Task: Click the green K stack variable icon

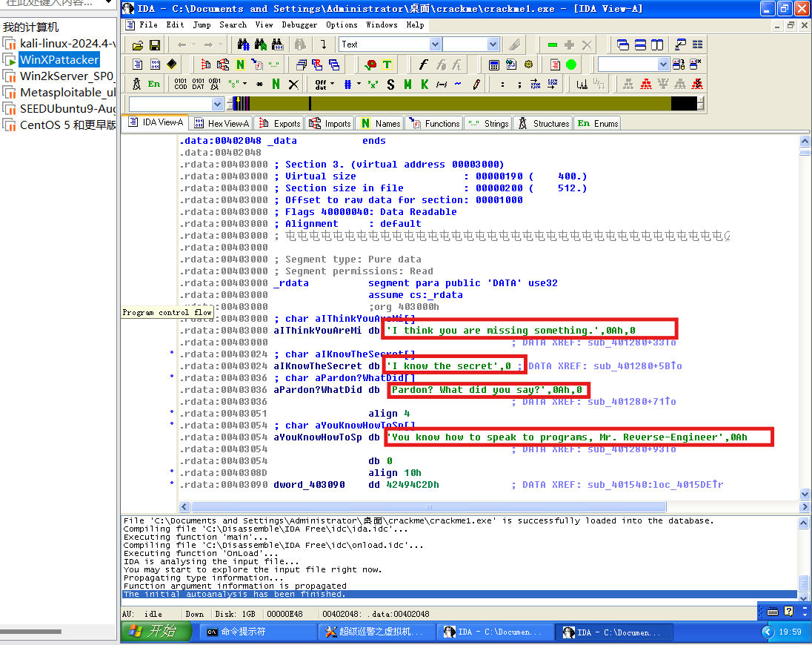Action: coord(425,84)
